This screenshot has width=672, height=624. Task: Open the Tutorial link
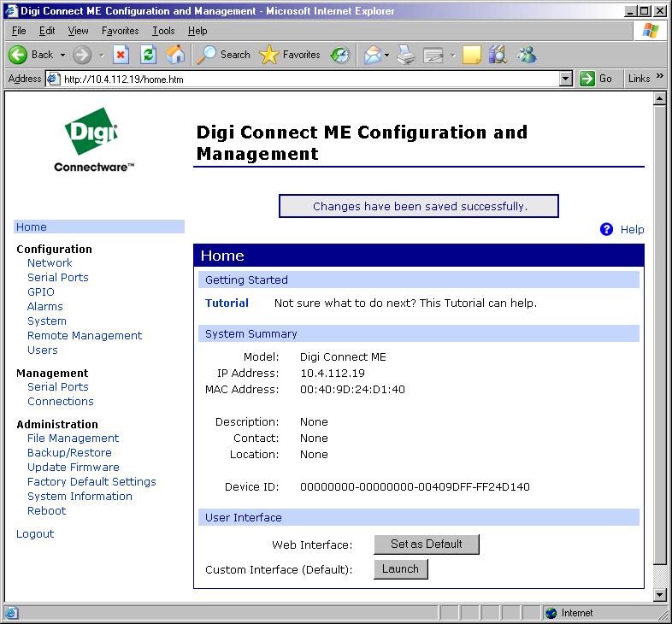pos(227,303)
